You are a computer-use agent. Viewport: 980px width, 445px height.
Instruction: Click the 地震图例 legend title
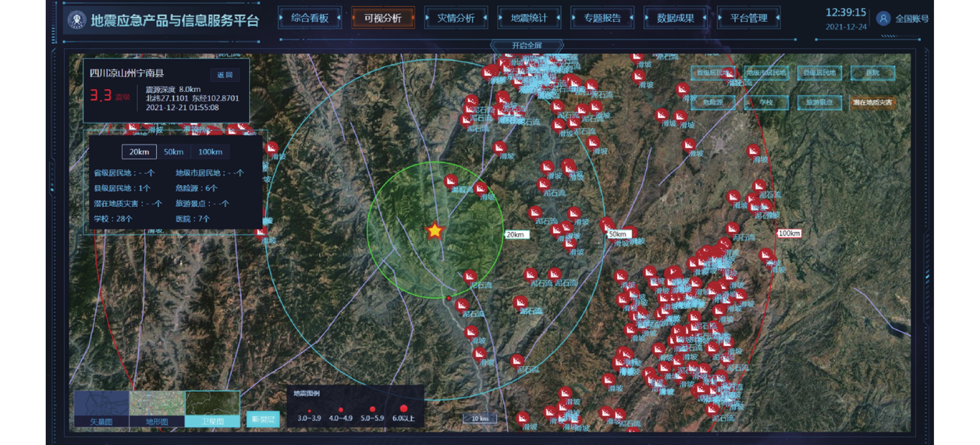(307, 394)
